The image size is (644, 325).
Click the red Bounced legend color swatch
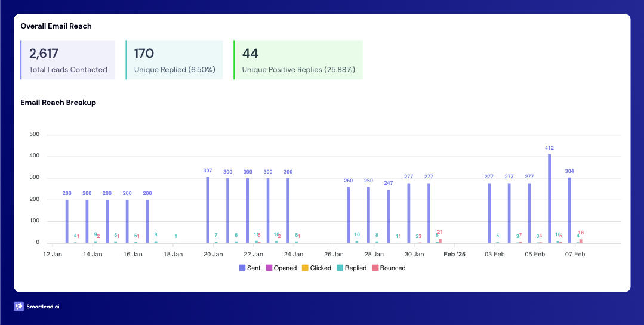coord(375,268)
